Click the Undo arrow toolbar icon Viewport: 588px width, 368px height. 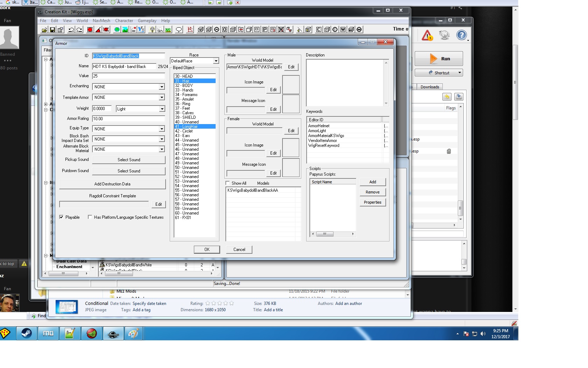click(x=71, y=30)
